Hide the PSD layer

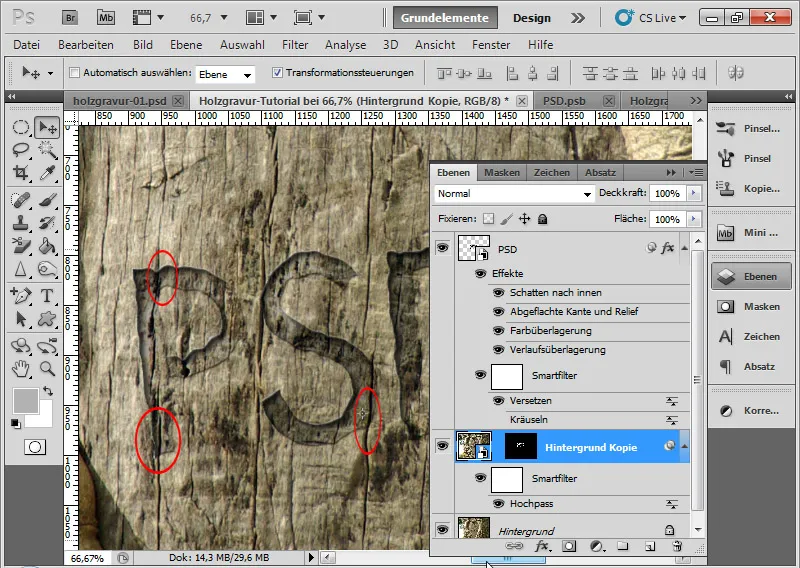point(442,248)
